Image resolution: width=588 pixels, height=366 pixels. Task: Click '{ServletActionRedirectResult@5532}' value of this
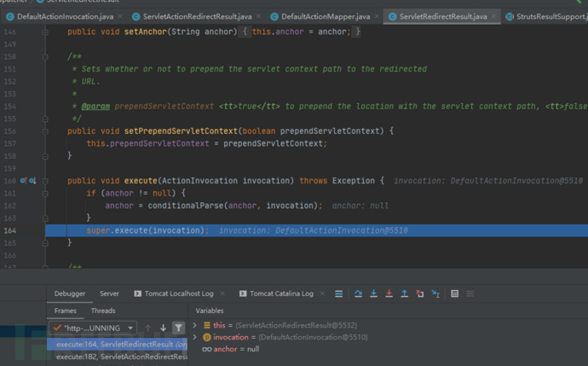(297, 325)
